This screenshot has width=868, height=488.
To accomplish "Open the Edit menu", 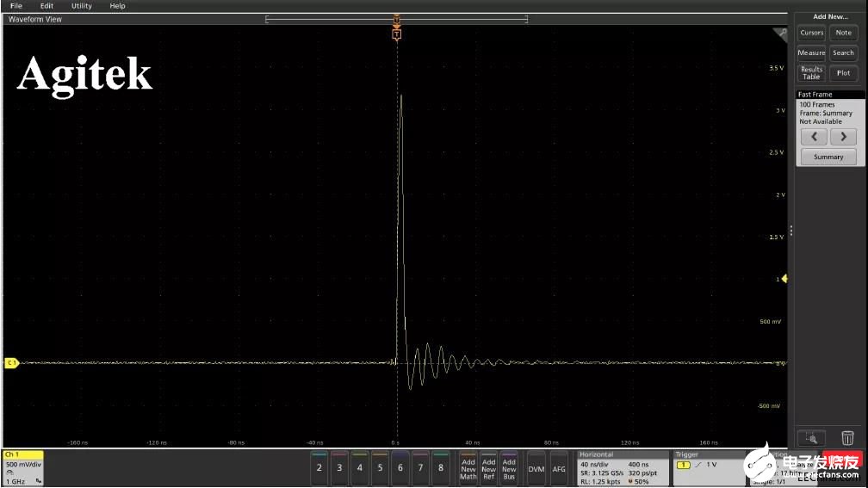I will (x=46, y=5).
